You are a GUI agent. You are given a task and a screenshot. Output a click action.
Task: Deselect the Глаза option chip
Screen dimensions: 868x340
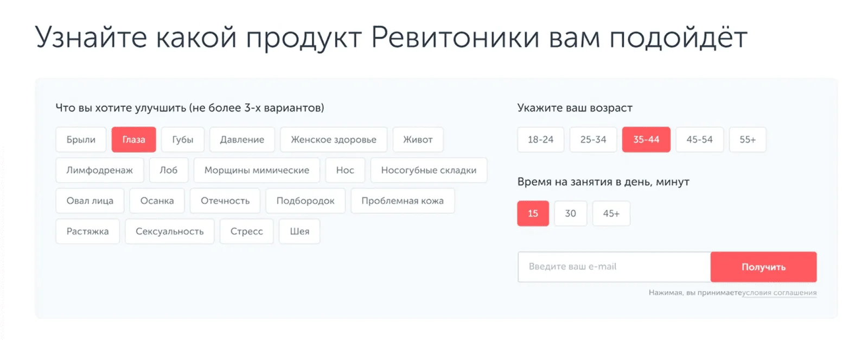tap(133, 140)
